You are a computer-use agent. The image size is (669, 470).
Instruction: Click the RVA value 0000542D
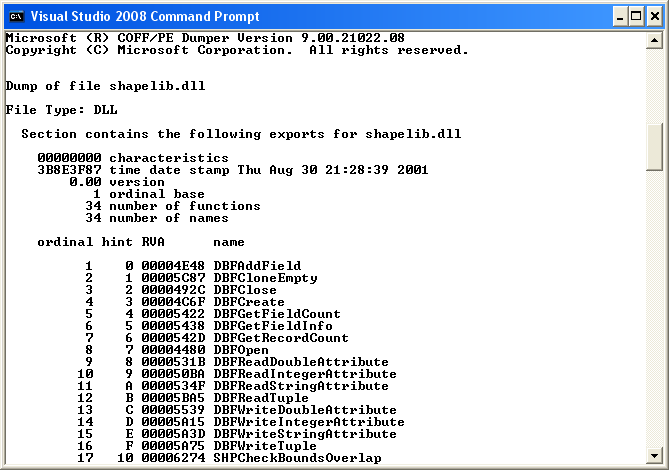[x=173, y=337]
